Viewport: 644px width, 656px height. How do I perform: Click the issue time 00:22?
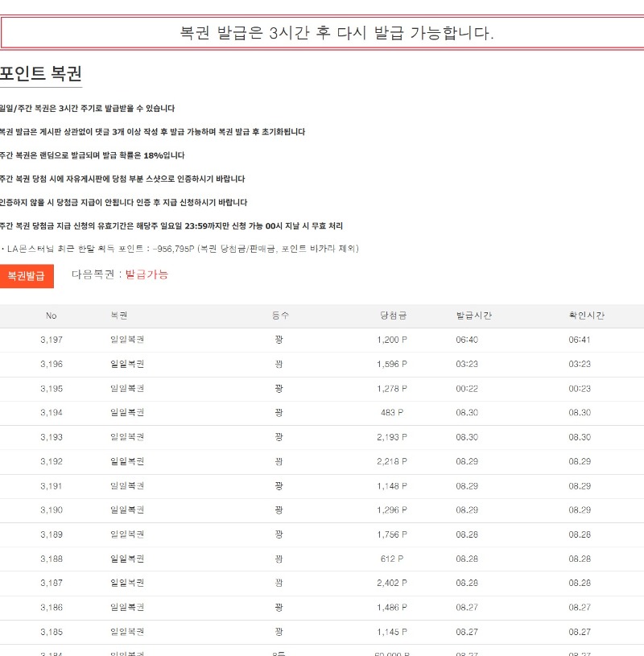coord(467,389)
